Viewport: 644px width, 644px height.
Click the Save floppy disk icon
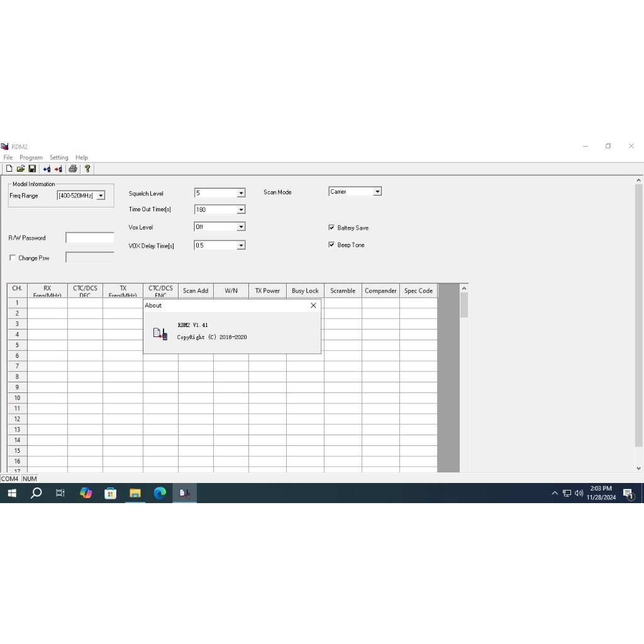[x=32, y=169]
